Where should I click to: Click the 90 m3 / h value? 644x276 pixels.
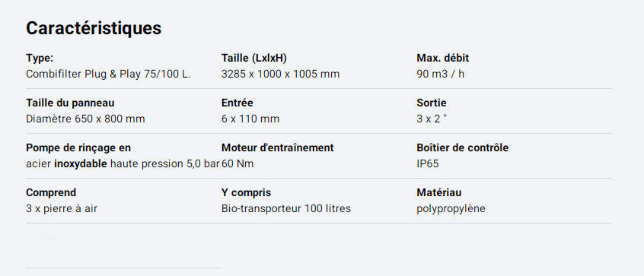(x=440, y=75)
